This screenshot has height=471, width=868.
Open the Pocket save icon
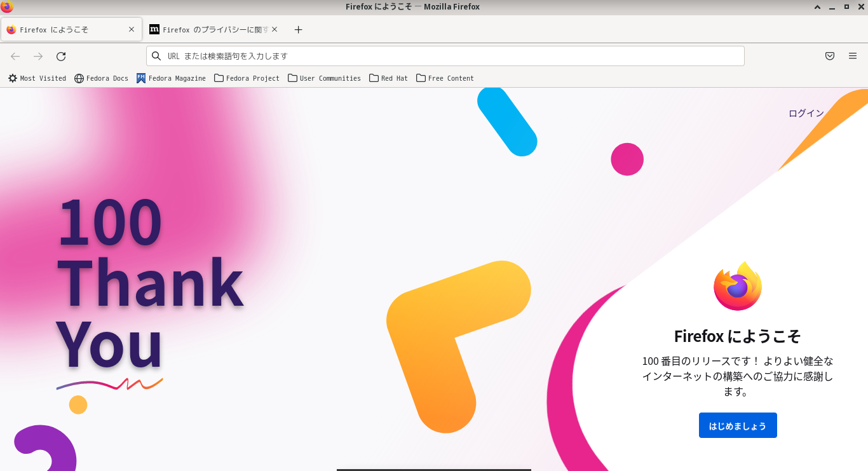[830, 56]
